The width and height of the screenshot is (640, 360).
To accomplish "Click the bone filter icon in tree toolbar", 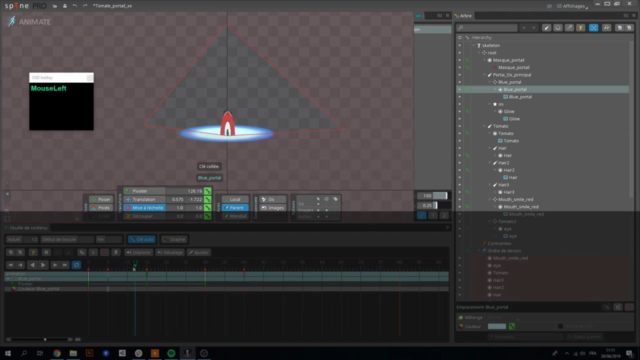I will 546,28.
